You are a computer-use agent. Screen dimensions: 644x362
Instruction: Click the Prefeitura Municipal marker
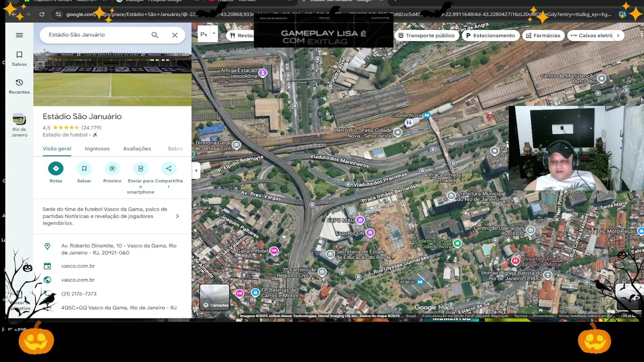pyautogui.click(x=451, y=196)
